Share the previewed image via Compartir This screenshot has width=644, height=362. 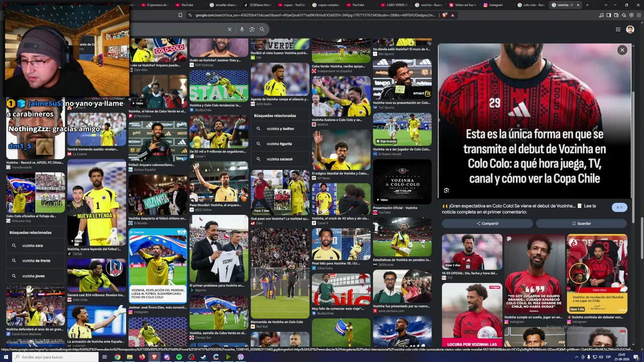click(x=488, y=223)
